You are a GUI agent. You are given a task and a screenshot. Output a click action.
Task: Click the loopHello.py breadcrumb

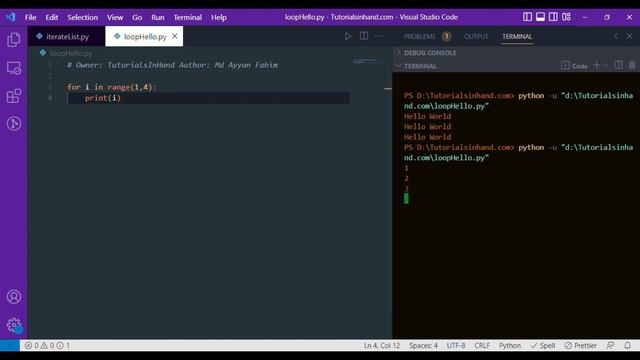tap(71, 53)
